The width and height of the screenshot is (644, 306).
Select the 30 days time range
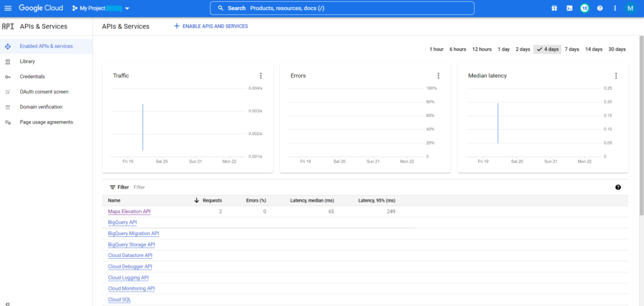[617, 49]
